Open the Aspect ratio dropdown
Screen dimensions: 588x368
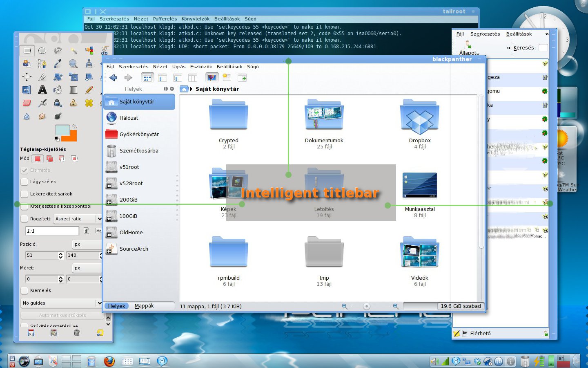(78, 219)
